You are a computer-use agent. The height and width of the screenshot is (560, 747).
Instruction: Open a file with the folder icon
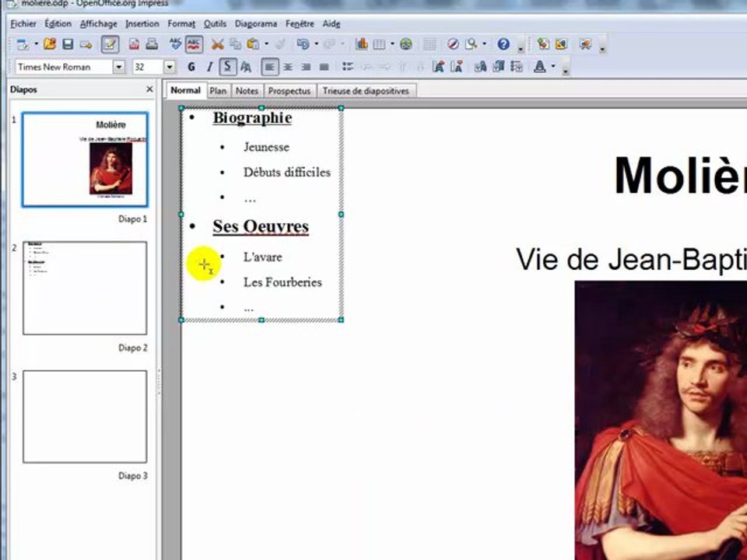(x=50, y=44)
